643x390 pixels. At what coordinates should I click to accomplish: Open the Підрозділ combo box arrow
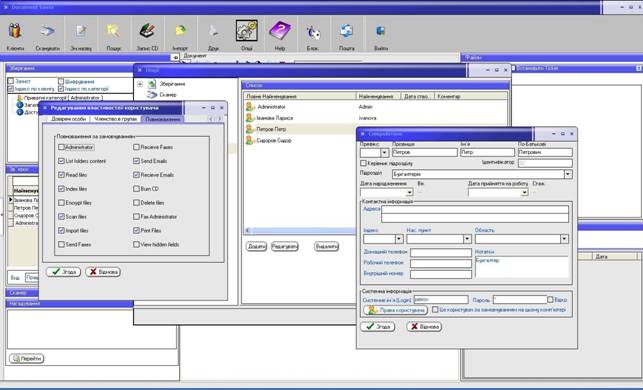568,174
